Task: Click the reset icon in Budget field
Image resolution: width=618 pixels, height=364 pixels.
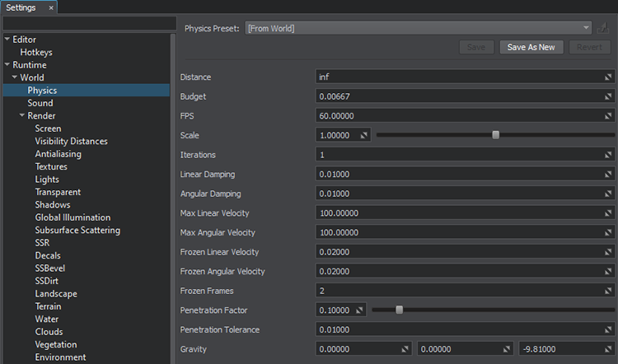Action: coord(607,96)
